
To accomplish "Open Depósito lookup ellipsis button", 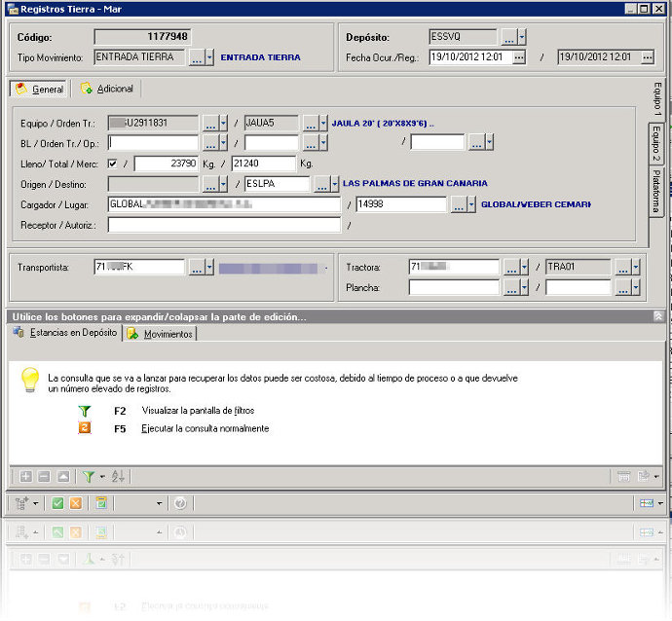I will (508, 37).
